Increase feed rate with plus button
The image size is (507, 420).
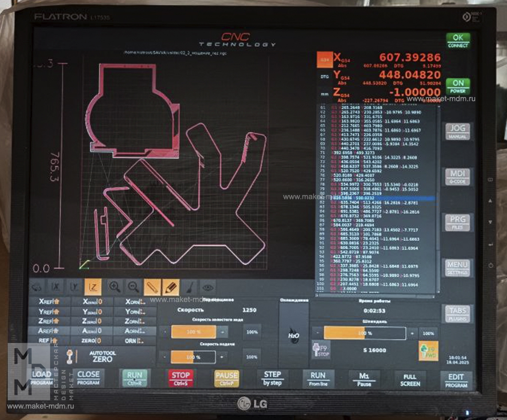pyautogui.click(x=222, y=357)
